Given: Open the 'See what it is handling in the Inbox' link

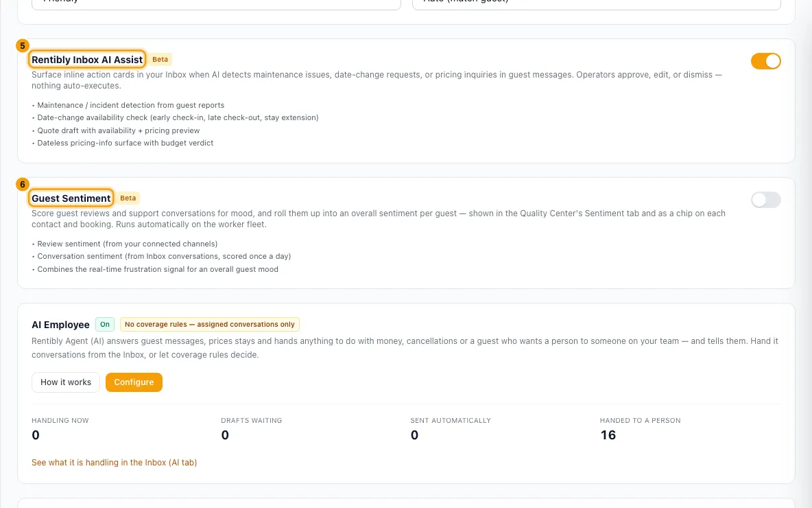Looking at the screenshot, I should coord(114,463).
